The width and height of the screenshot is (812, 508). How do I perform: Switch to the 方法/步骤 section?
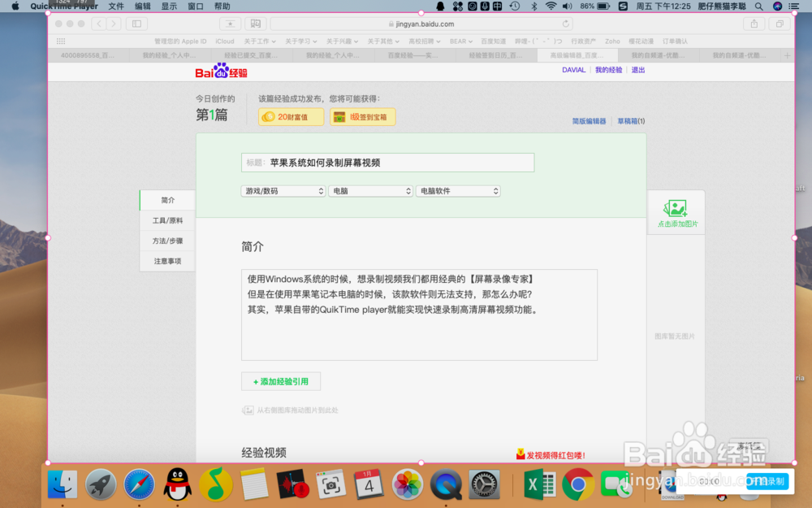pos(166,241)
